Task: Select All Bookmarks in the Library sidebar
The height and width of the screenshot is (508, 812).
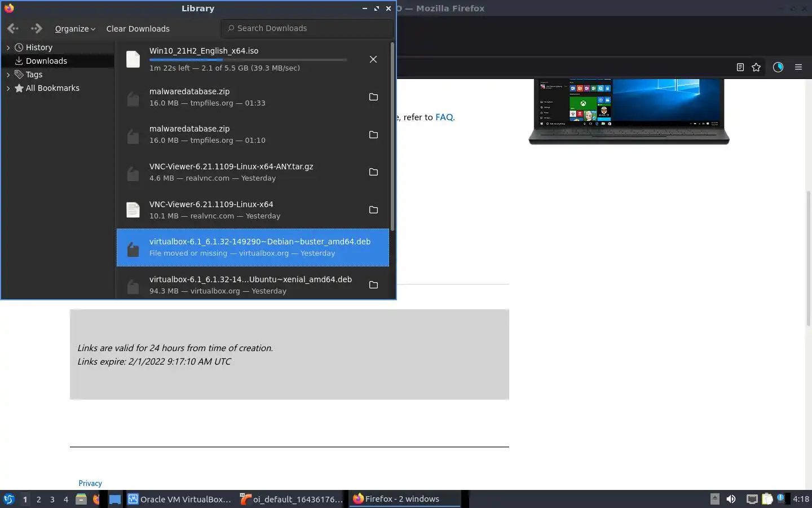Action: pyautogui.click(x=52, y=88)
